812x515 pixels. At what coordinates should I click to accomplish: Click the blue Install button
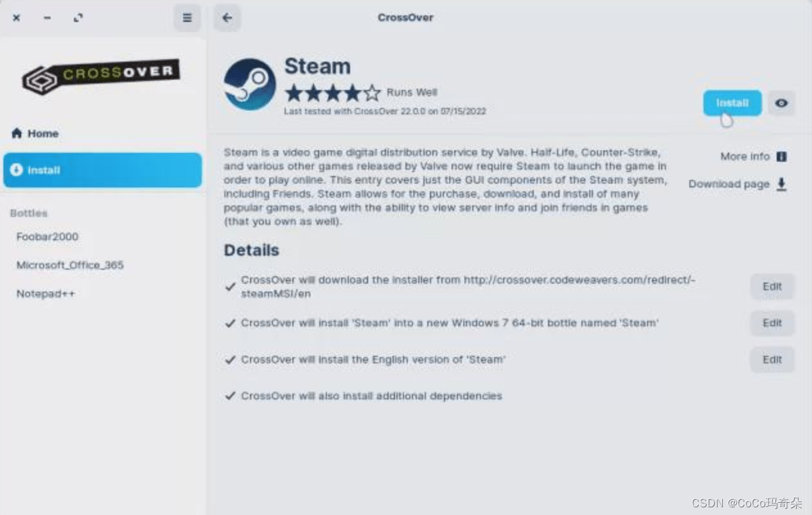[732, 103]
